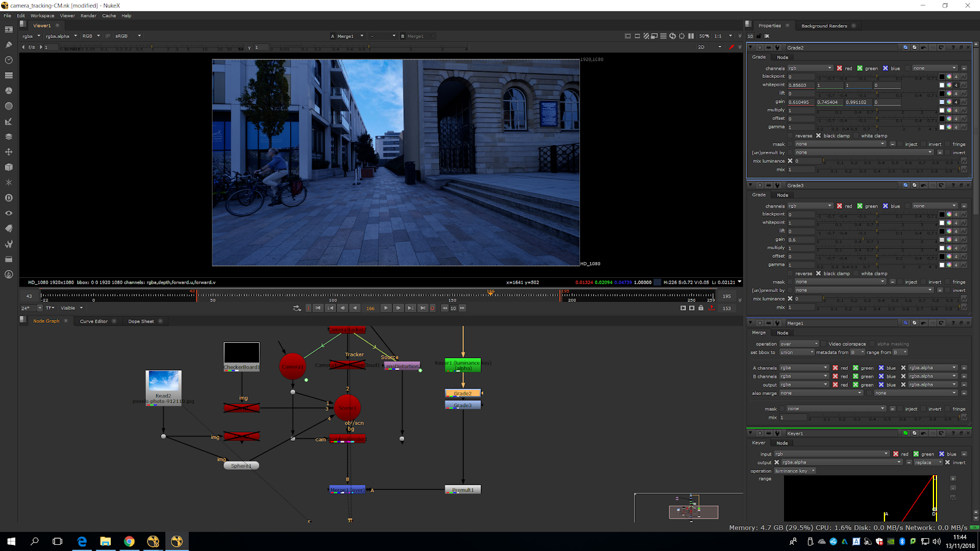The height and width of the screenshot is (551, 980).
Task: Click the Grade2 whitepoint color swatch
Action: click(x=941, y=85)
